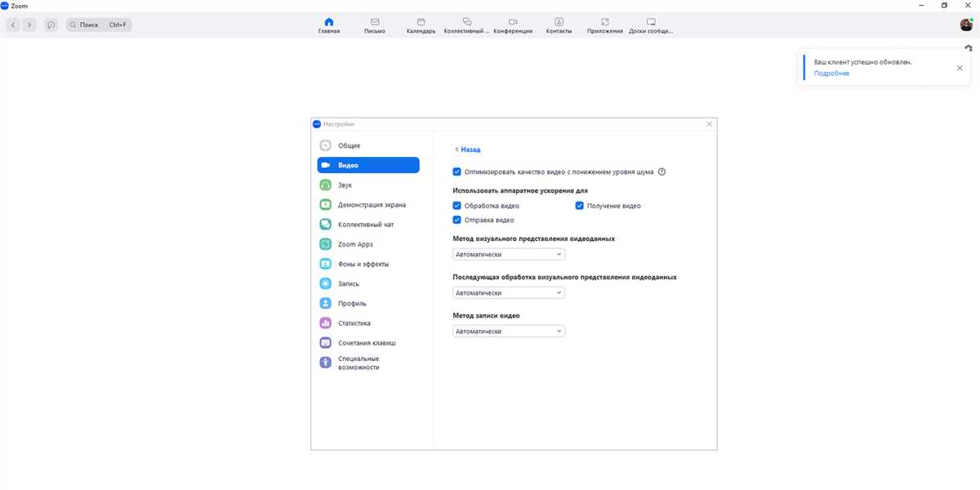Open Запись settings section
The width and height of the screenshot is (980, 490).
(x=368, y=283)
